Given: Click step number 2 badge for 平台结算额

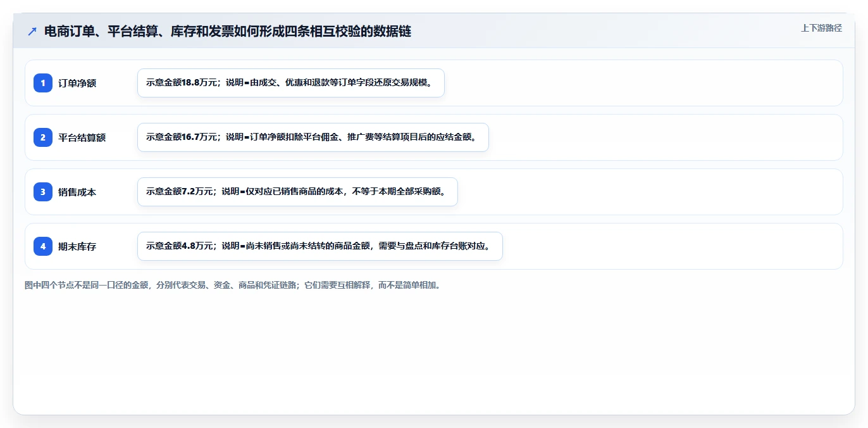Looking at the screenshot, I should (43, 137).
